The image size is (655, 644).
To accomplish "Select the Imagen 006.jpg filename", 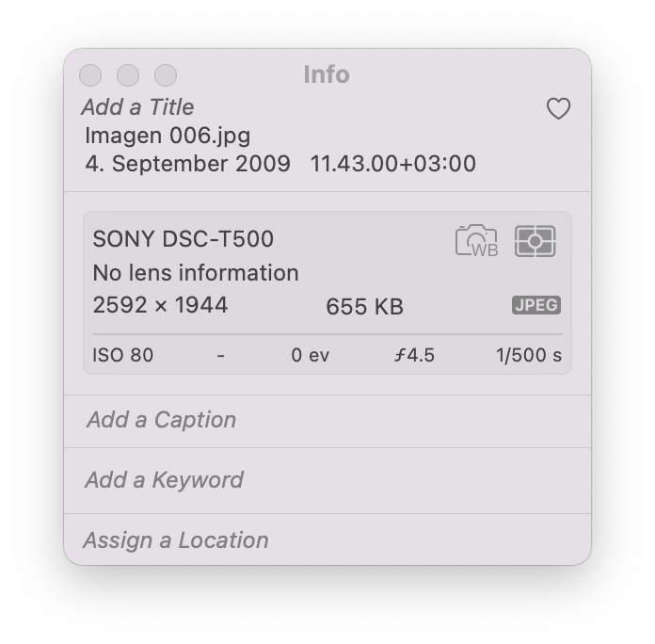I will pyautogui.click(x=168, y=136).
